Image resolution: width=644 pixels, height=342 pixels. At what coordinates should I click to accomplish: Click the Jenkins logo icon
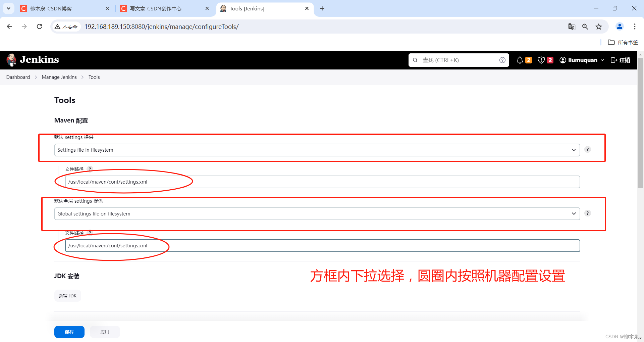(11, 60)
